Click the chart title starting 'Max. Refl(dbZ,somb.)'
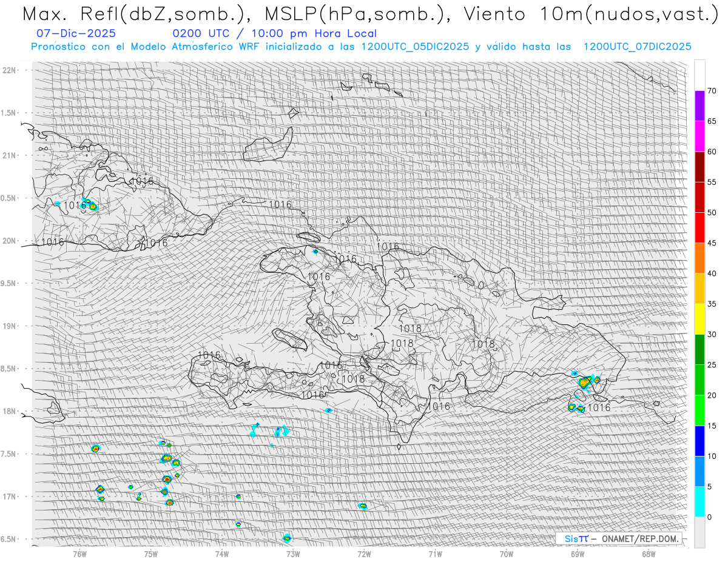The height and width of the screenshot is (562, 728). tap(370, 14)
